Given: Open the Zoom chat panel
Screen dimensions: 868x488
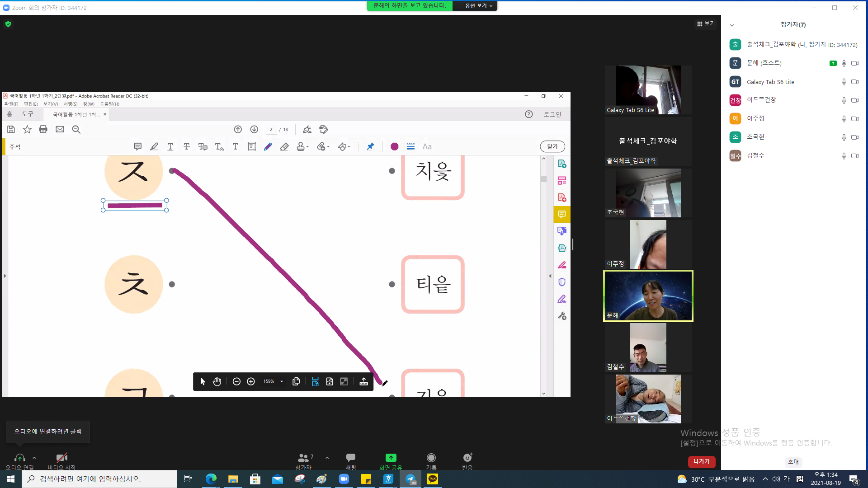Looking at the screenshot, I should 351,461.
